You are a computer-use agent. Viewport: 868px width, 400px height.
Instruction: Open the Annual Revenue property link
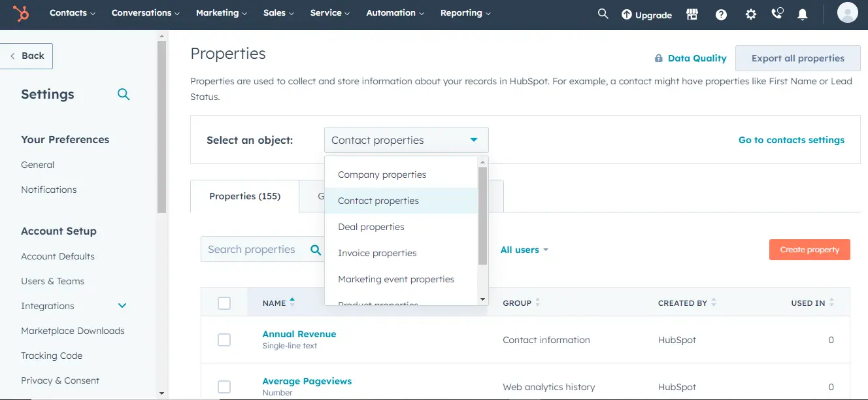[x=299, y=334]
